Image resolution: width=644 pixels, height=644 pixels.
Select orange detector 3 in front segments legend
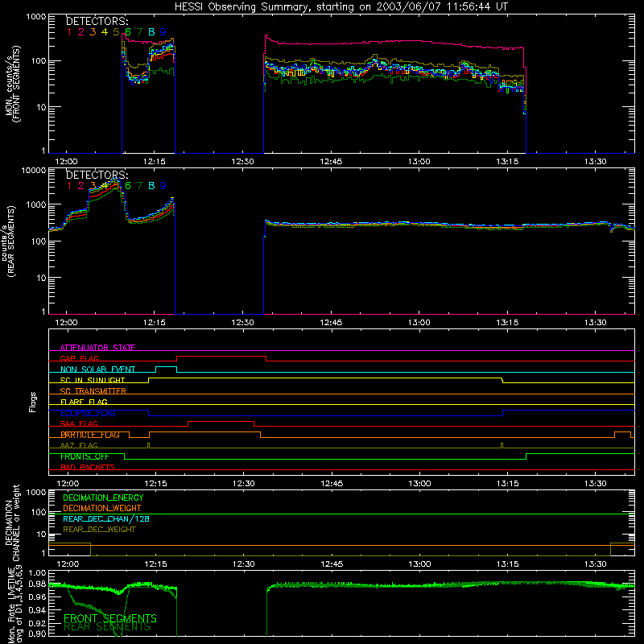click(93, 32)
